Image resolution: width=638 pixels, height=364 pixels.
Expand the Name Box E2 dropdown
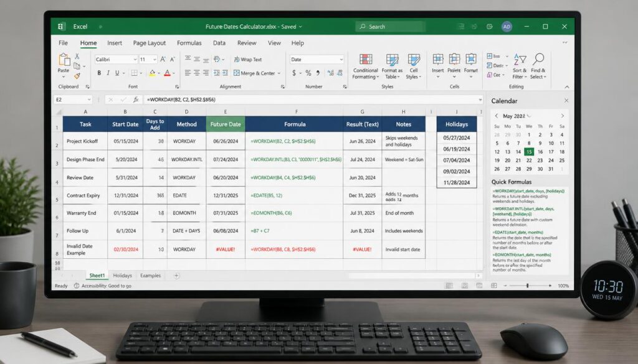pos(88,100)
